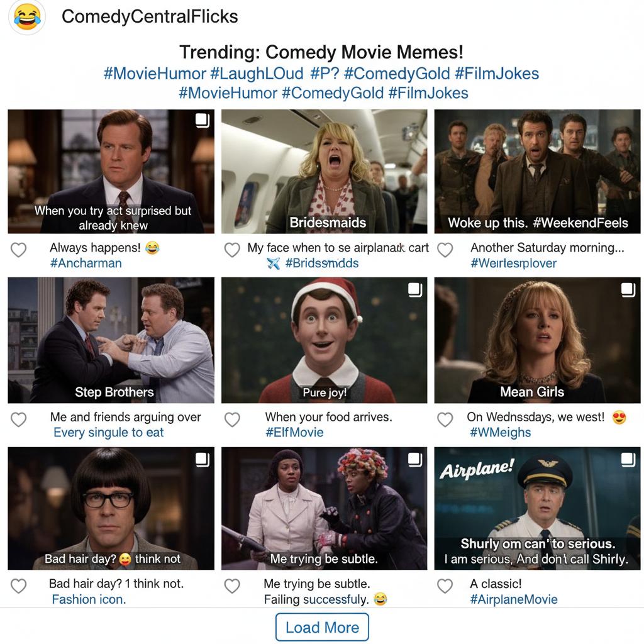Viewport: 644px width, 644px height.
Task: Click the #LaughLOud hashtag in the header
Action: [257, 74]
